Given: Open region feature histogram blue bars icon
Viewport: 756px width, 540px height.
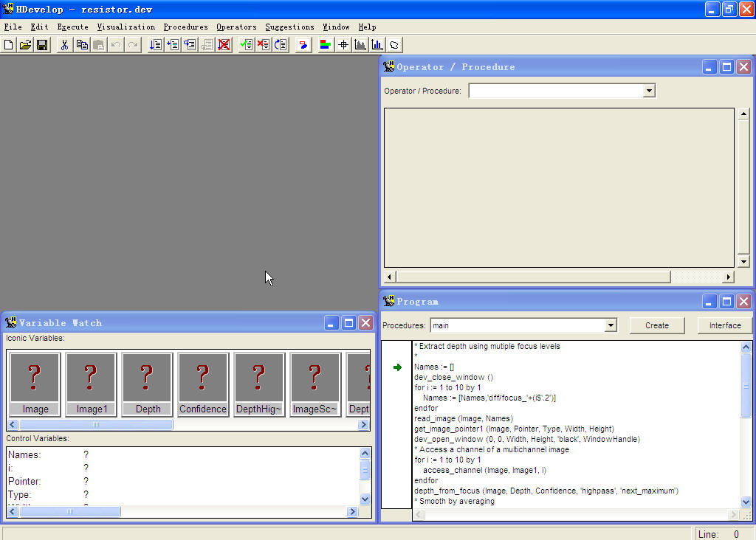Looking at the screenshot, I should tap(377, 45).
